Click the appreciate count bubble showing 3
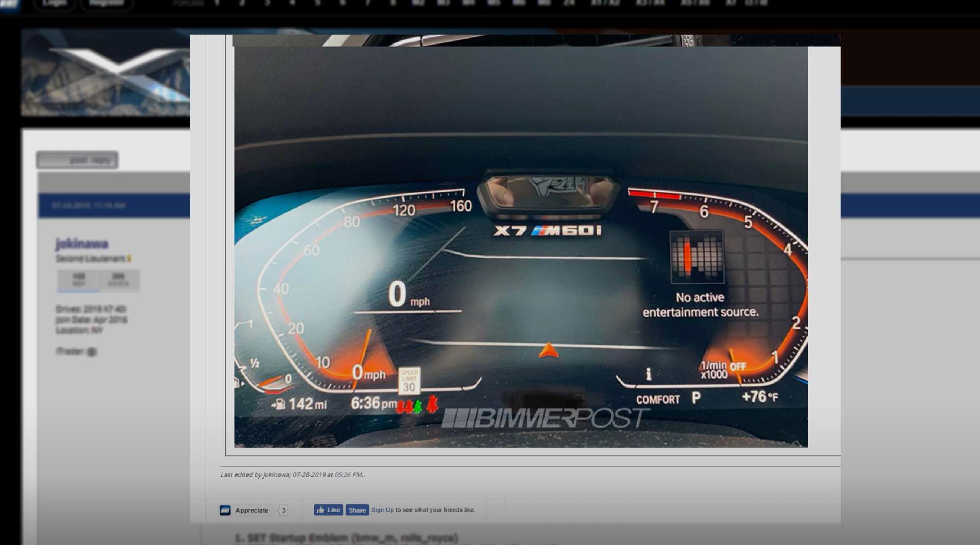Screen dimensions: 980x545 284,510
